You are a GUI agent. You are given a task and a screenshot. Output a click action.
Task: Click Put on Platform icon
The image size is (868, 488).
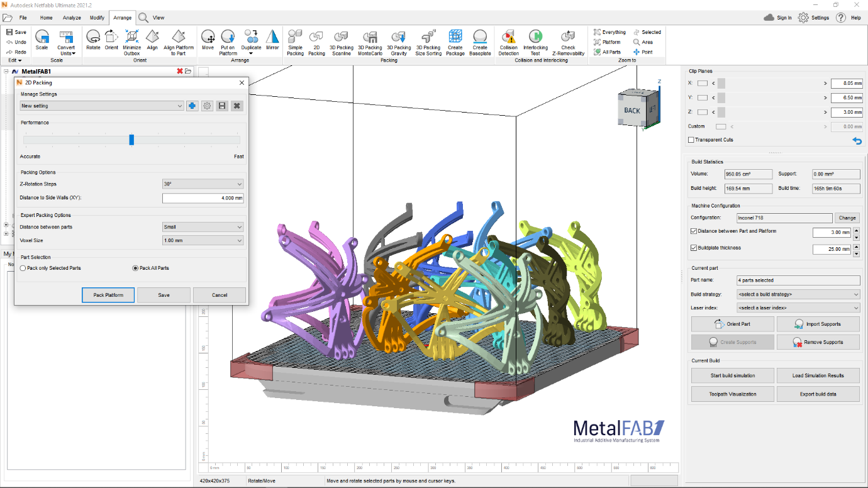point(228,36)
